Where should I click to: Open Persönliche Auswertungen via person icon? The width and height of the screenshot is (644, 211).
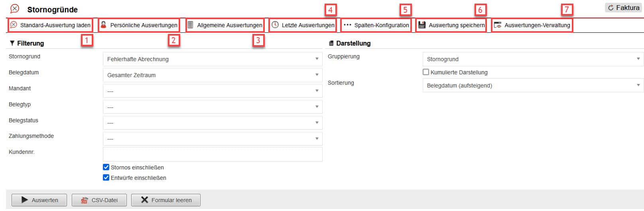pos(104,25)
